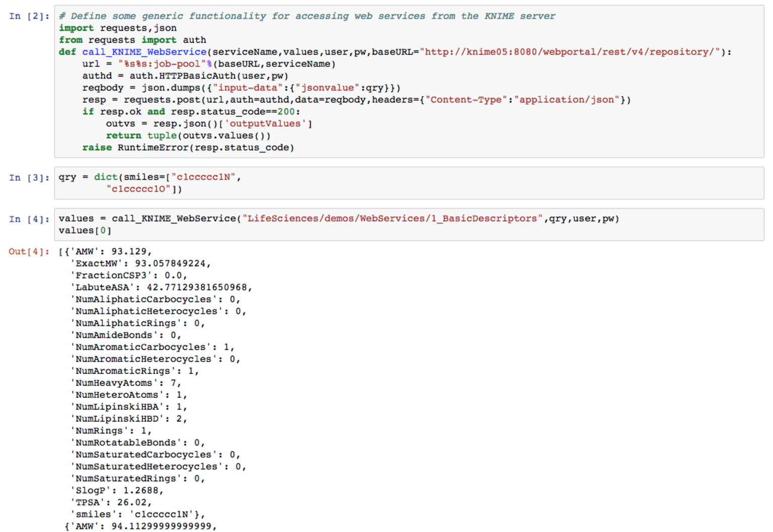
Task: Click the 'NumRings': 1 output entry
Action: [x=111, y=431]
